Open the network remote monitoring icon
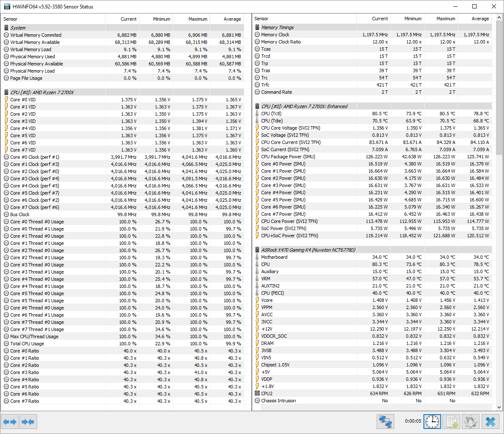Viewport: 504px width, 434px height. coord(385,421)
